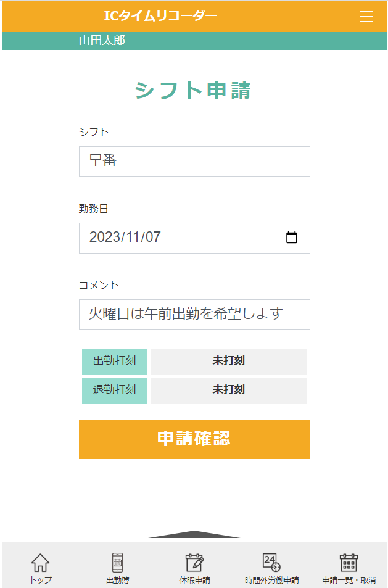Go to トップ home icon
The height and width of the screenshot is (588, 388).
[x=41, y=563]
